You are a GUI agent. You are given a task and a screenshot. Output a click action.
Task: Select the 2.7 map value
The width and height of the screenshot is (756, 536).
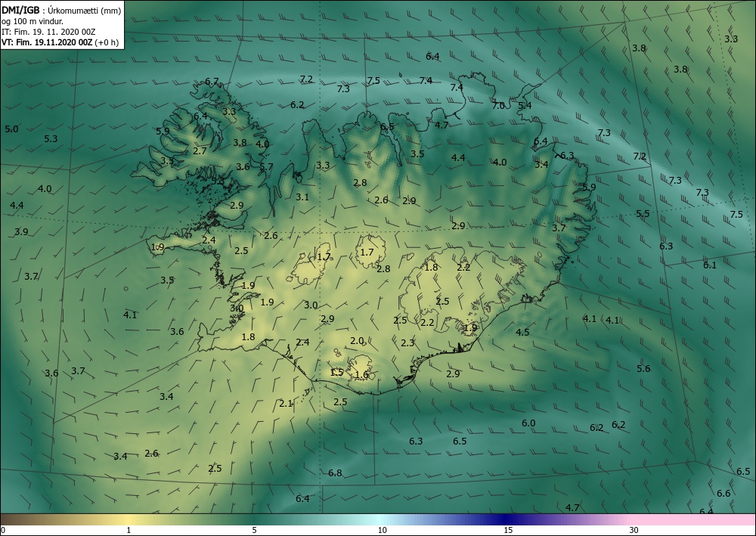(200, 150)
